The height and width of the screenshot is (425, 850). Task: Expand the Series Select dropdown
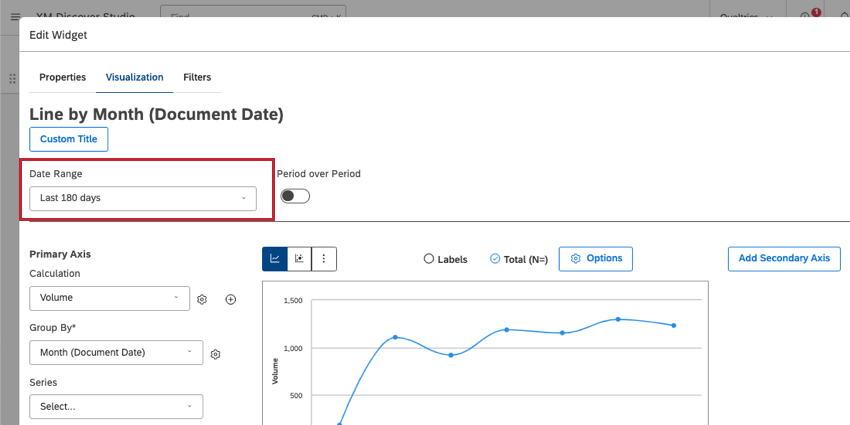pos(116,407)
